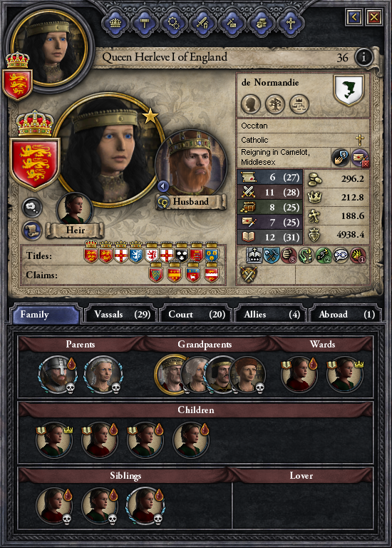Select the first child portrait
The height and width of the screenshot is (548, 392).
[54, 440]
